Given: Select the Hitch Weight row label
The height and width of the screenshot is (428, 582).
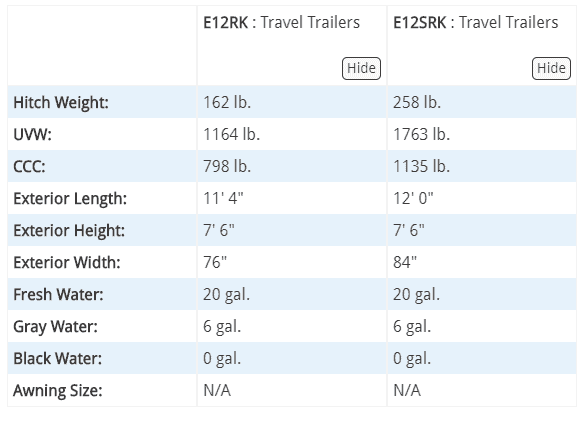Looking at the screenshot, I should click(x=61, y=102).
